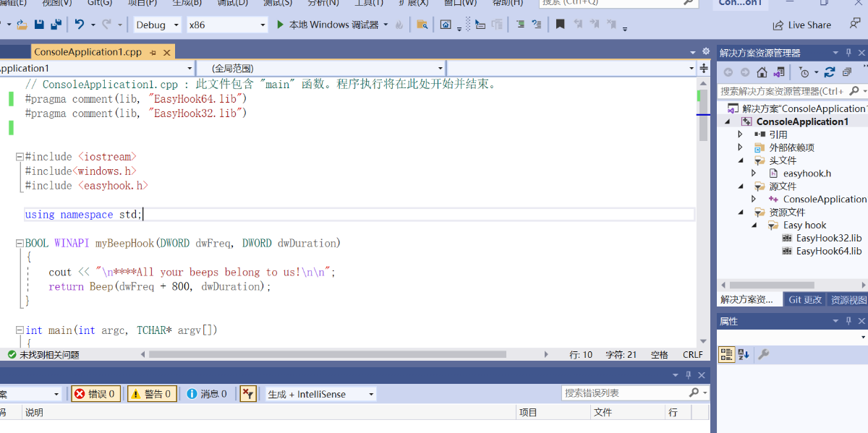Switch to the Git 更改 tab
The height and width of the screenshot is (433, 868).
(805, 299)
